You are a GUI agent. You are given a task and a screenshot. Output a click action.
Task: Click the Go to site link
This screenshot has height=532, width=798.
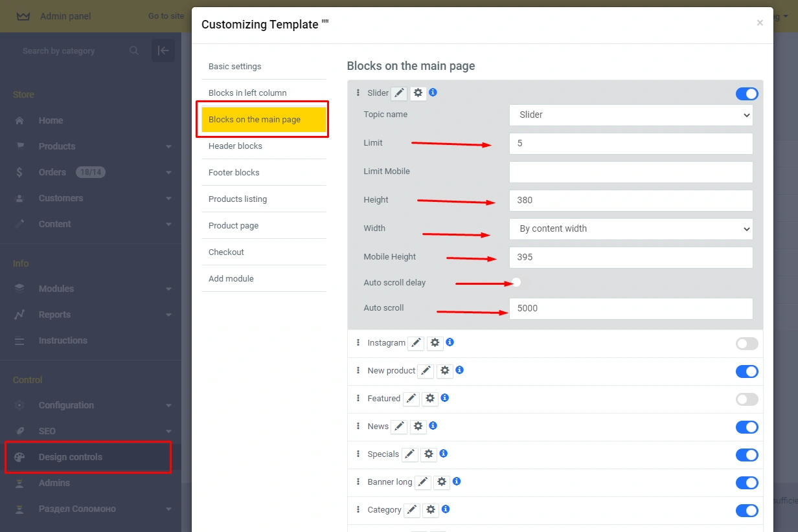click(x=166, y=16)
